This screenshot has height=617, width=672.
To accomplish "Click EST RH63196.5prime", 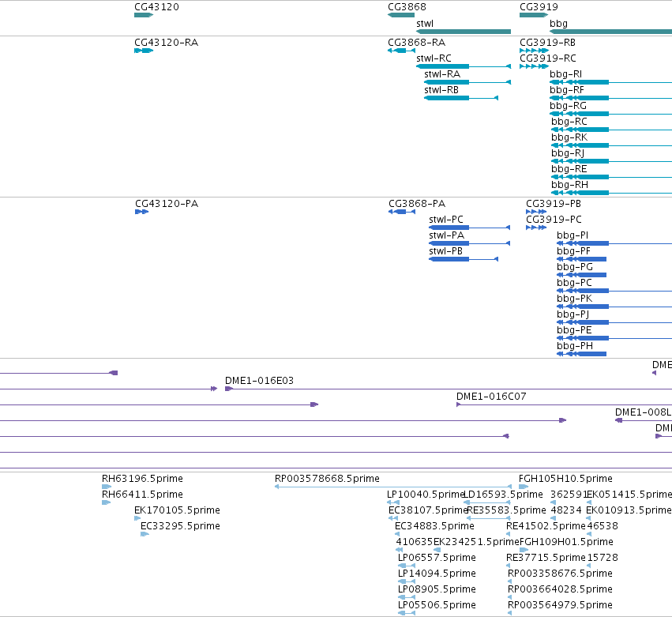I will [x=107, y=487].
